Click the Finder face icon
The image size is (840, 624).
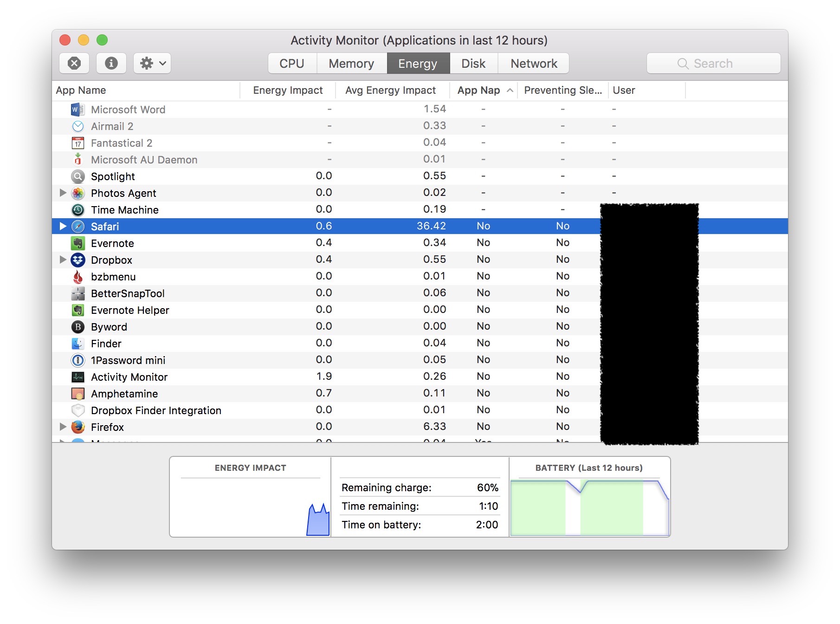tap(78, 344)
